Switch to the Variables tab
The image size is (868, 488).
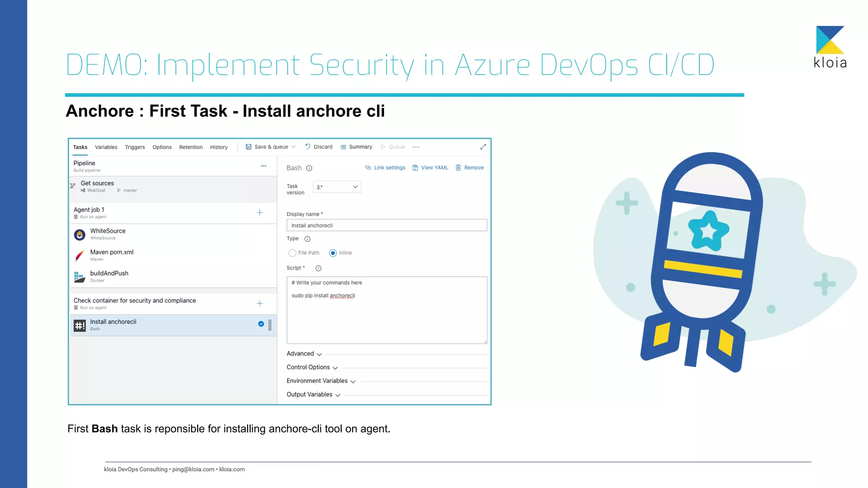pos(106,147)
